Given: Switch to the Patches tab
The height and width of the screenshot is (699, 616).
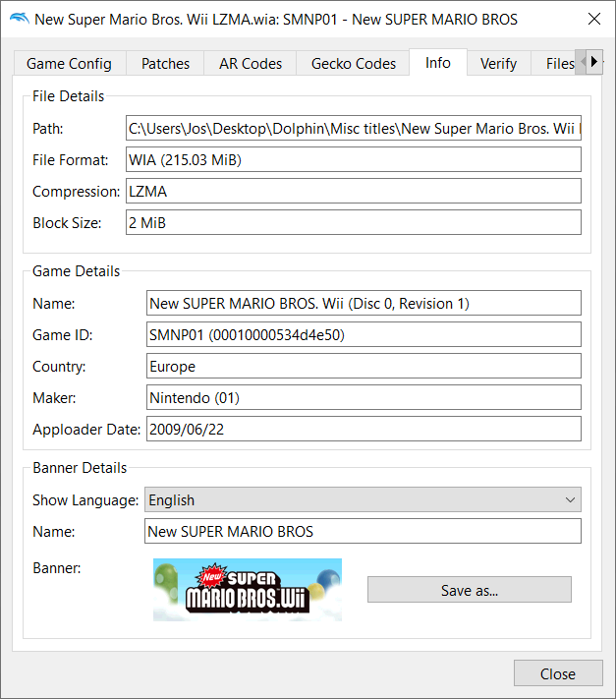Looking at the screenshot, I should click(165, 63).
